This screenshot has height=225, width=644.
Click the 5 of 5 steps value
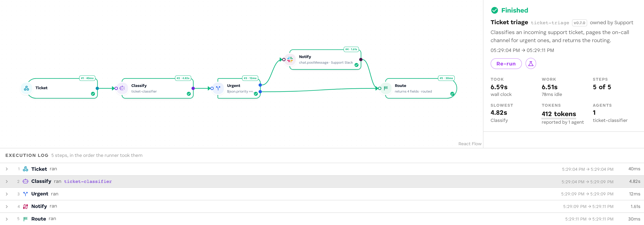(602, 87)
